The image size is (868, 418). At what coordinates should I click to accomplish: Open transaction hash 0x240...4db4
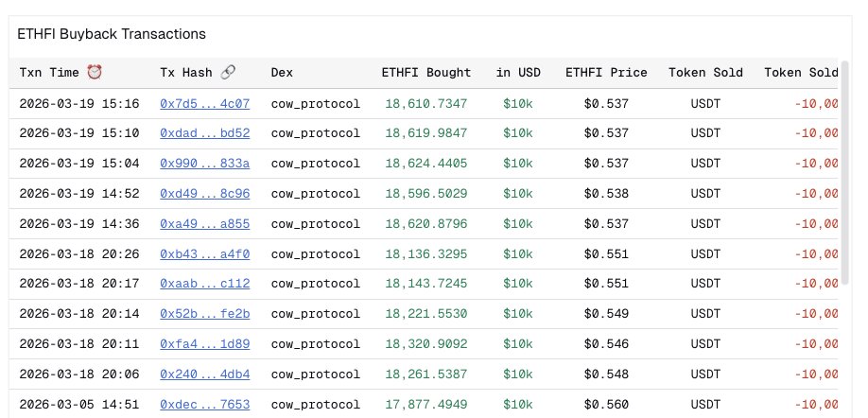pyautogui.click(x=204, y=374)
